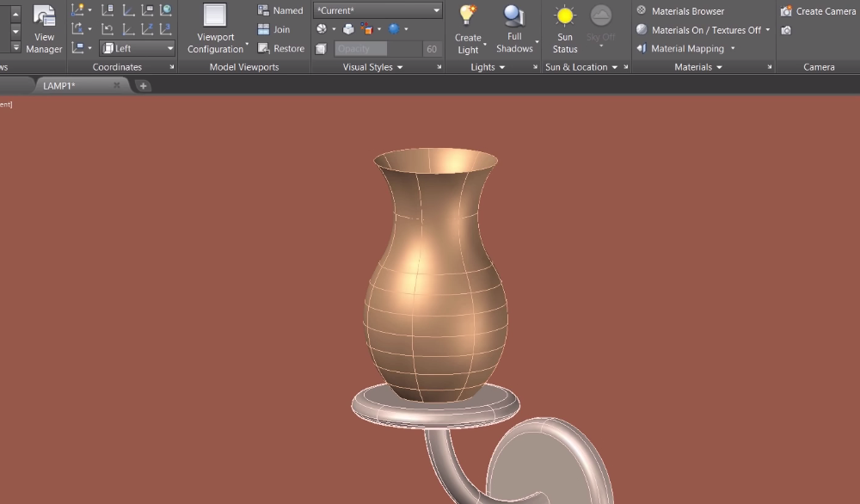Image resolution: width=860 pixels, height=504 pixels.
Task: Click the Material Mapping icon
Action: click(642, 49)
